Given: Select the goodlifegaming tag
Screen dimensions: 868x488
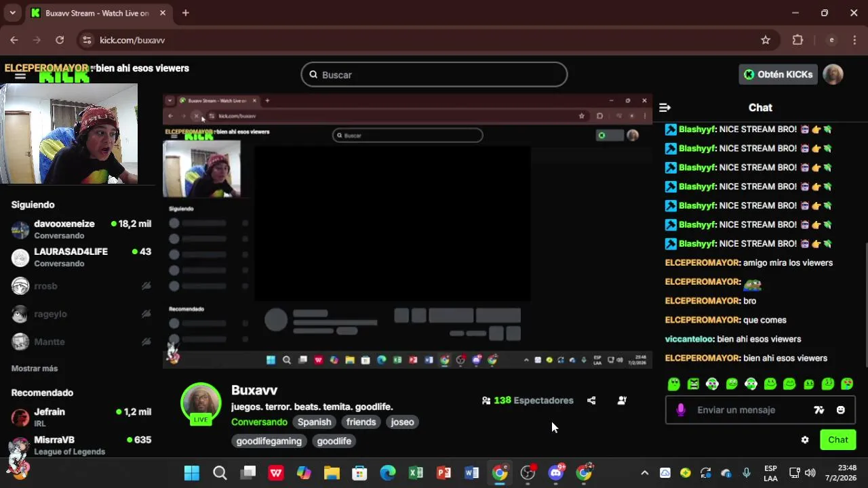Looking at the screenshot, I should tap(269, 441).
